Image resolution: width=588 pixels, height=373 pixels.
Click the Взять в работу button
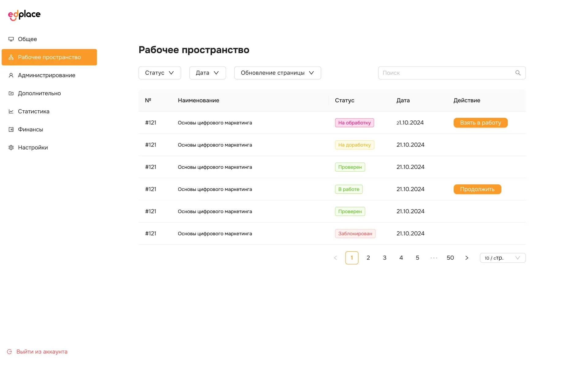click(x=481, y=123)
